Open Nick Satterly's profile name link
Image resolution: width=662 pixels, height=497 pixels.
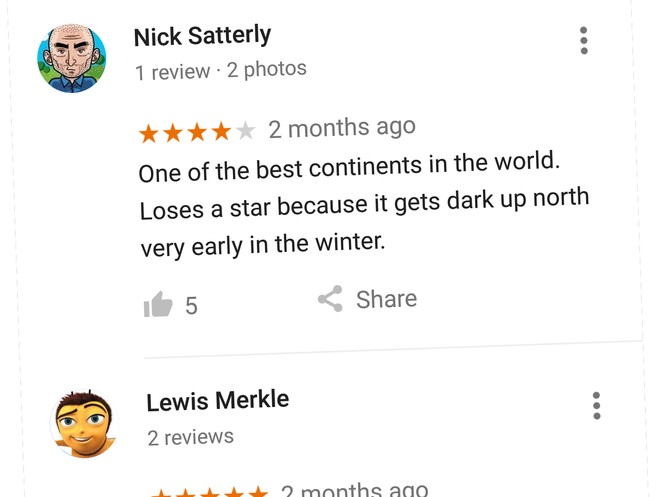tap(202, 36)
